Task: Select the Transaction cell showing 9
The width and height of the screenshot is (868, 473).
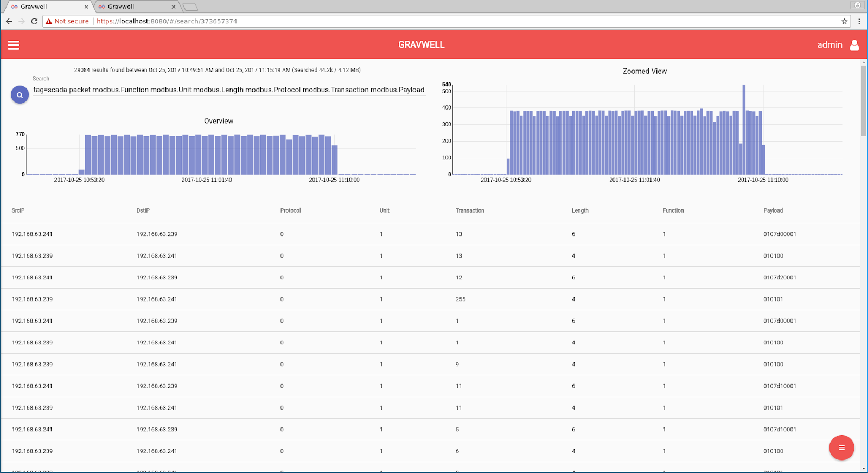Action: pos(457,365)
